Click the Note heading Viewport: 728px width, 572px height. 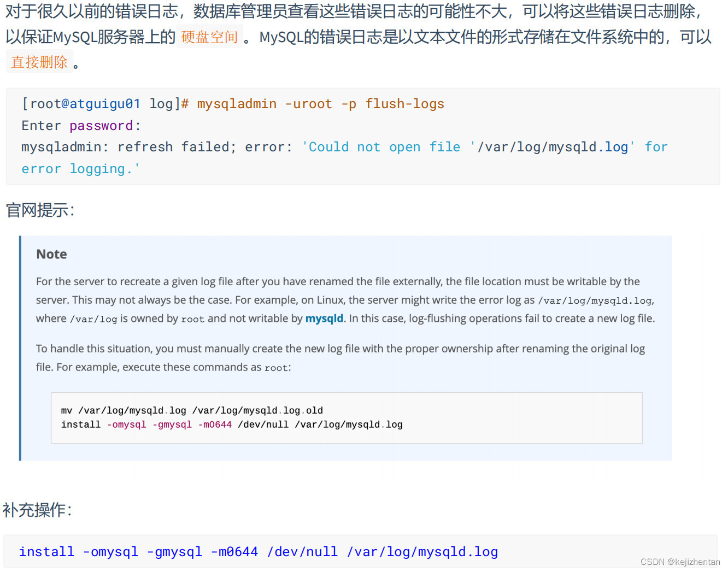click(51, 254)
